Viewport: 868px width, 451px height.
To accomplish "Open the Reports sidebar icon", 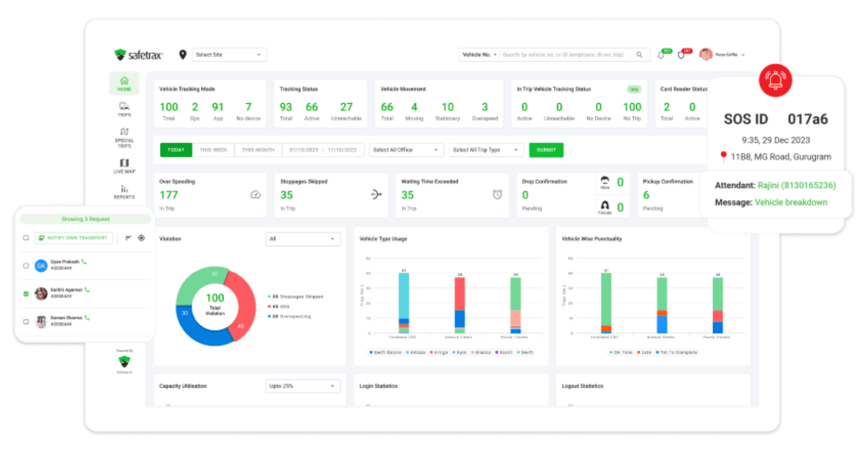I will pos(124,192).
